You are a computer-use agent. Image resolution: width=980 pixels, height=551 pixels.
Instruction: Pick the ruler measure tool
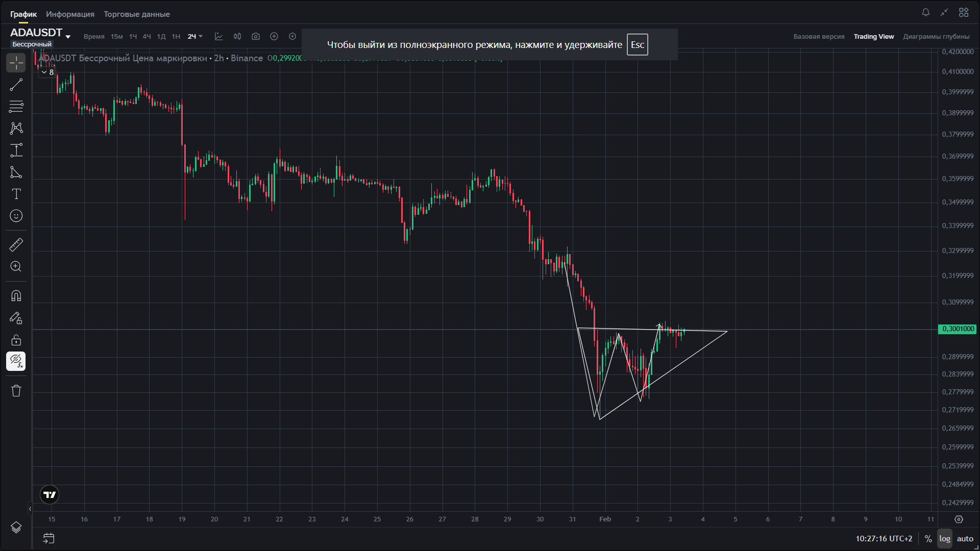[16, 245]
